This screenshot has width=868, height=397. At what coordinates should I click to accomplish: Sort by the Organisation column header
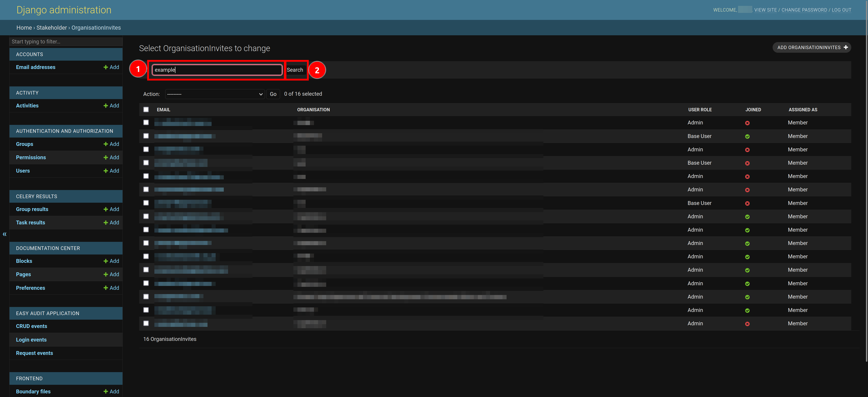[313, 110]
